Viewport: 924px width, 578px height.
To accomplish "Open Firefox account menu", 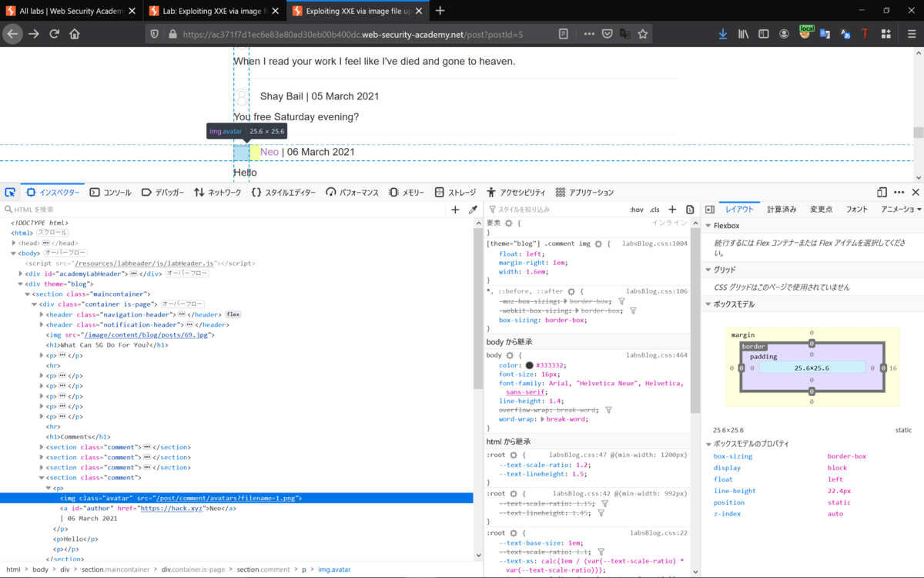I will click(x=784, y=34).
